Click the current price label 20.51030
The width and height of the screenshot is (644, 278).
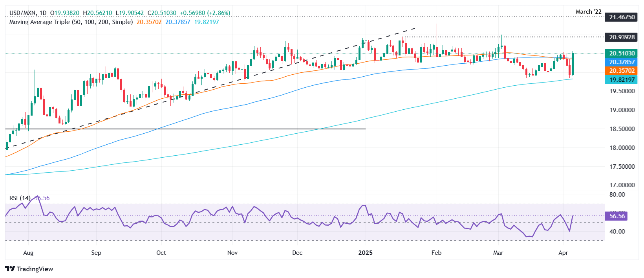pos(622,53)
